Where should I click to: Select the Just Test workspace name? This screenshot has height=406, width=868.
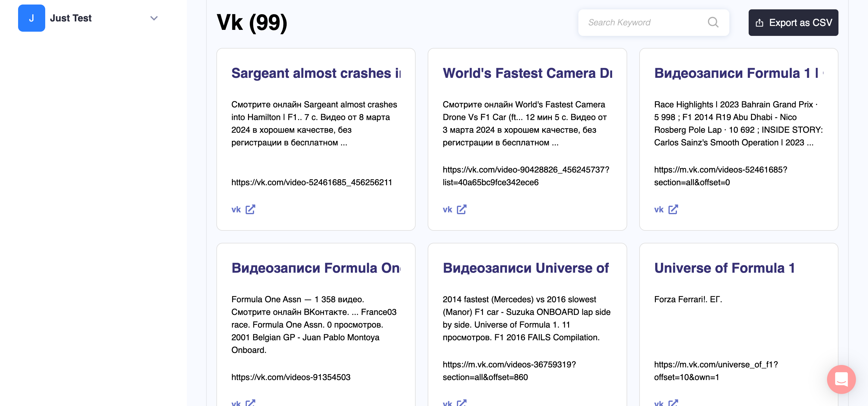coord(71,18)
